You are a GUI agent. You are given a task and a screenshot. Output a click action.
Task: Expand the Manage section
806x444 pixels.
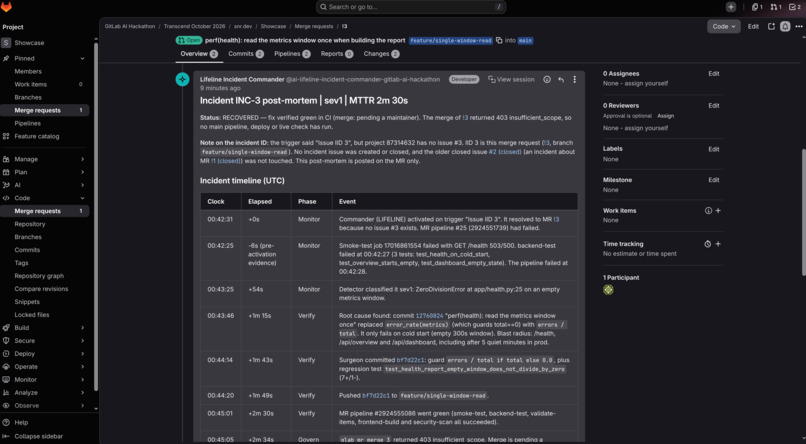(45, 159)
